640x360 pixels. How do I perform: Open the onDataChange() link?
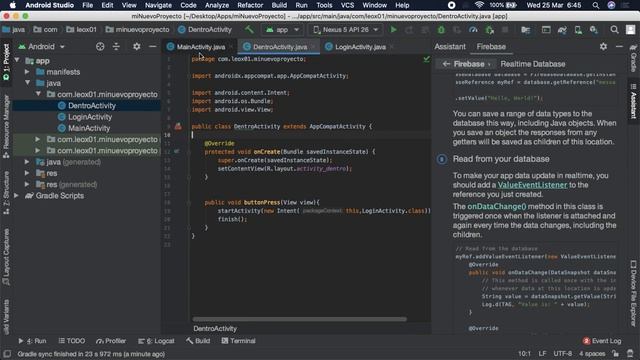click(497, 207)
